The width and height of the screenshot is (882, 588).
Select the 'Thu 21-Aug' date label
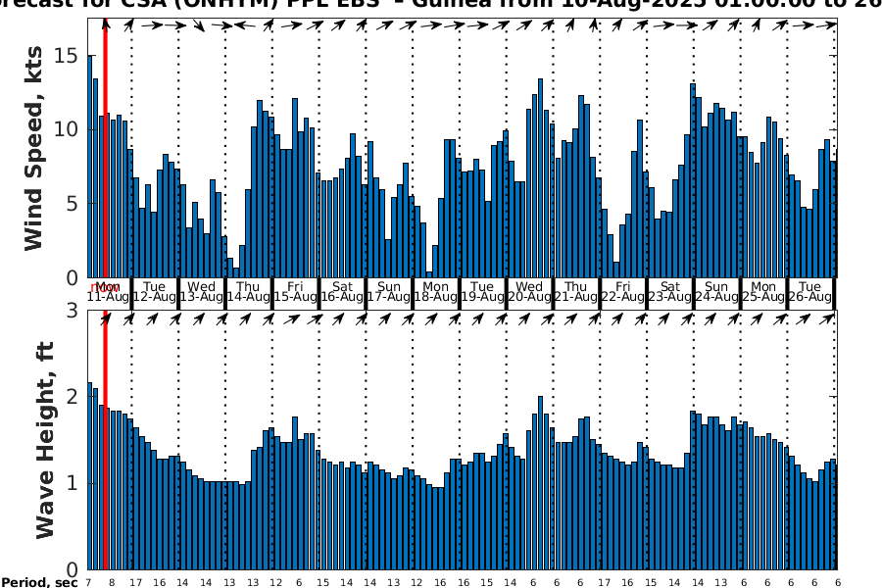point(576,291)
